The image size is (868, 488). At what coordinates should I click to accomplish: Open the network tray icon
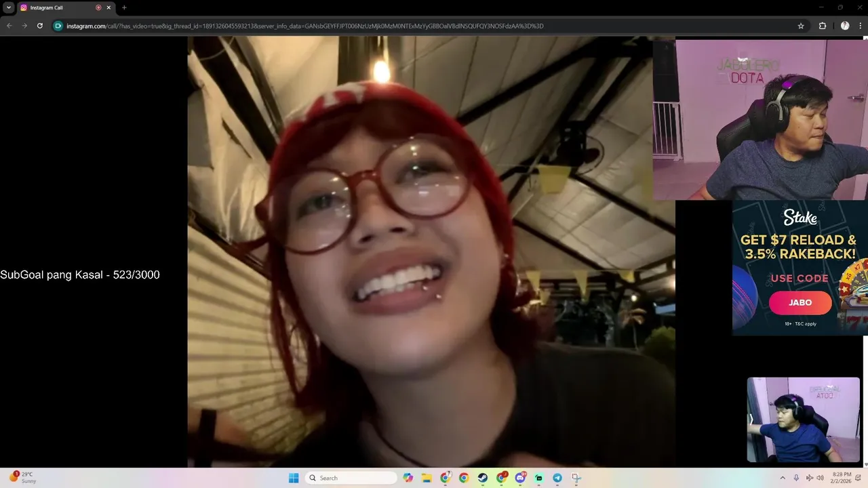click(810, 478)
